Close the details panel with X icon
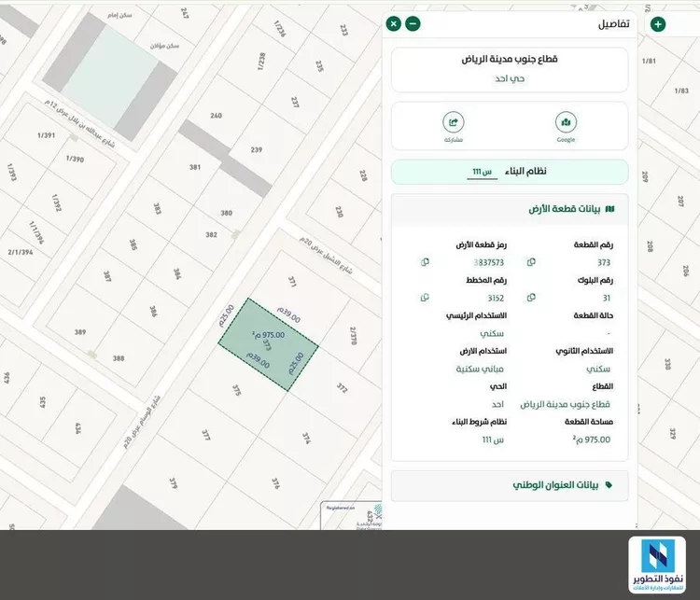The height and width of the screenshot is (600, 700). click(393, 23)
